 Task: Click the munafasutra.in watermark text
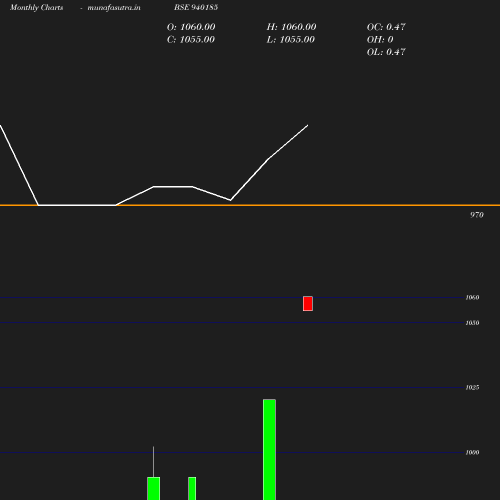(114, 8)
